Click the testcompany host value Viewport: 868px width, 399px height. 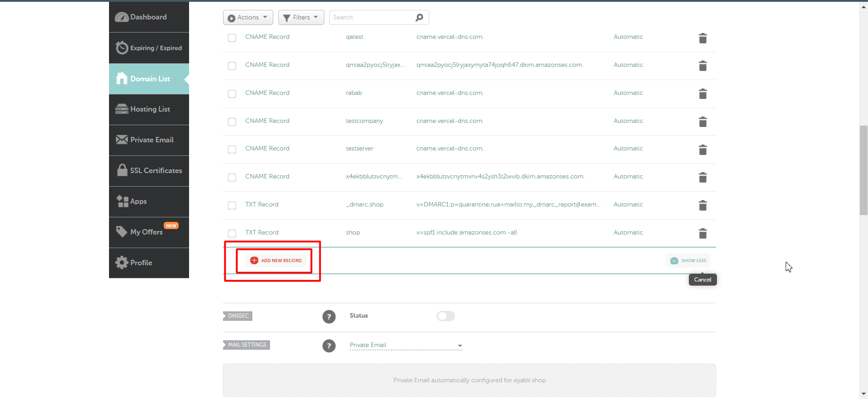click(x=364, y=121)
